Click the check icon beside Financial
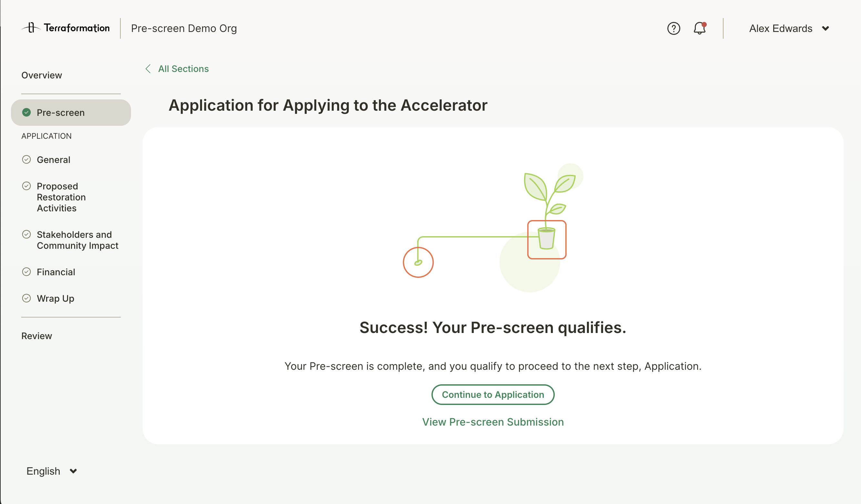The height and width of the screenshot is (504, 861). pyautogui.click(x=27, y=272)
